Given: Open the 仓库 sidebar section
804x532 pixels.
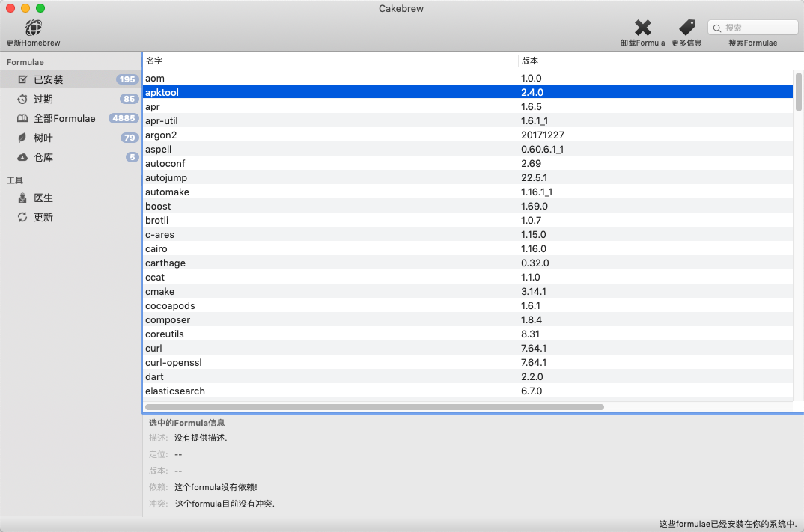Looking at the screenshot, I should tap(71, 157).
